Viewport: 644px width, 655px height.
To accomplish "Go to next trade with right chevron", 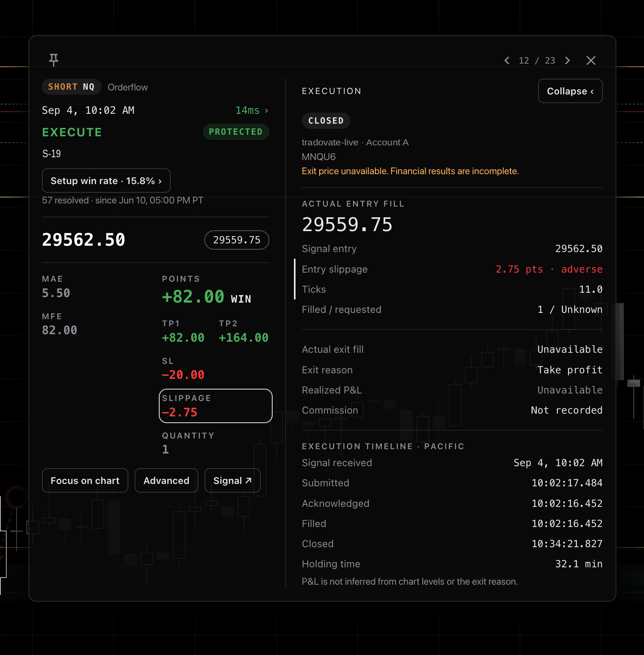I will coord(568,60).
